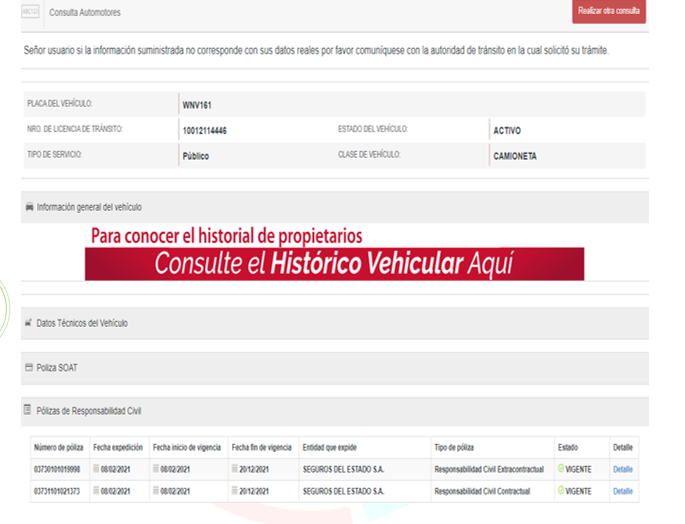This screenshot has height=524, width=685.
Task: Open Detalle link for Extracontractual policy
Action: [x=623, y=468]
